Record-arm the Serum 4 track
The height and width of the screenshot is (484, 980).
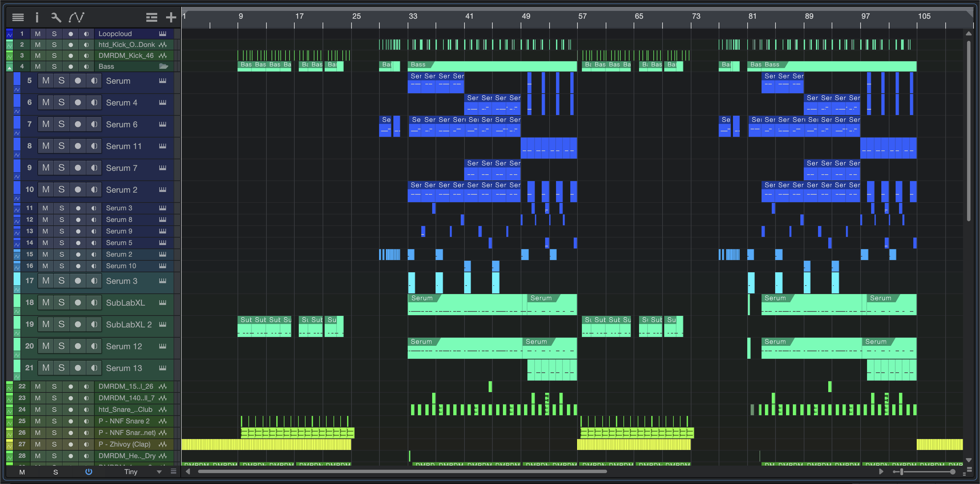[78, 102]
